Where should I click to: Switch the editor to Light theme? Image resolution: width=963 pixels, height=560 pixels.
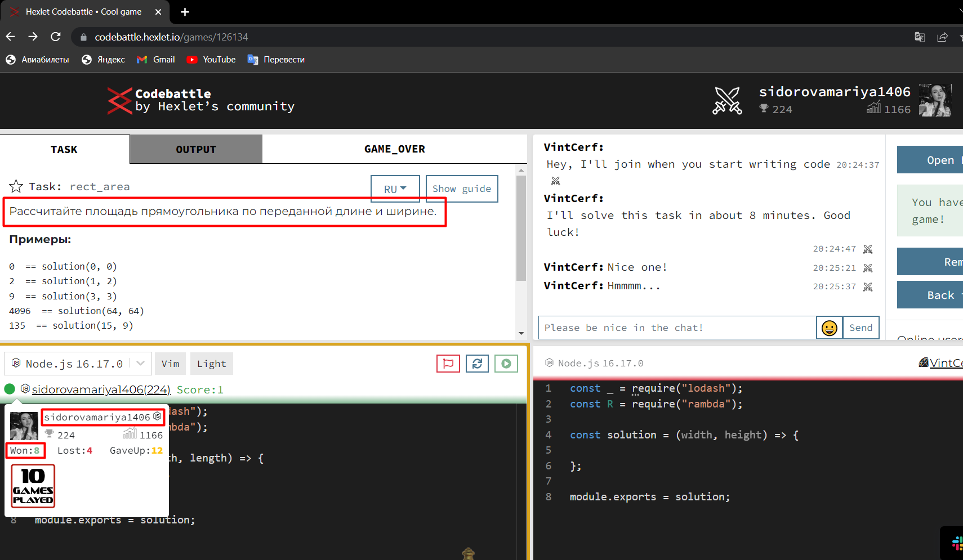[x=211, y=363]
